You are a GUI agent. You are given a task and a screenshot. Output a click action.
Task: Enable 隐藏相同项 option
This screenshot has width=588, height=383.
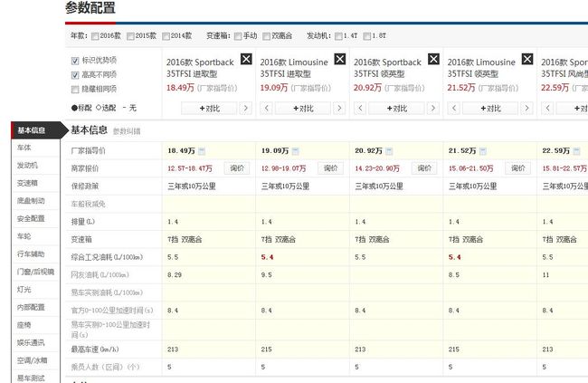pyautogui.click(x=75, y=90)
